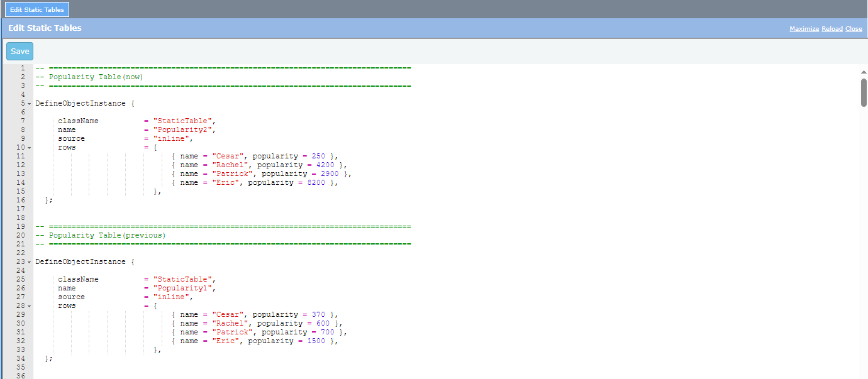Collapse the rows block at line 10

click(29, 148)
